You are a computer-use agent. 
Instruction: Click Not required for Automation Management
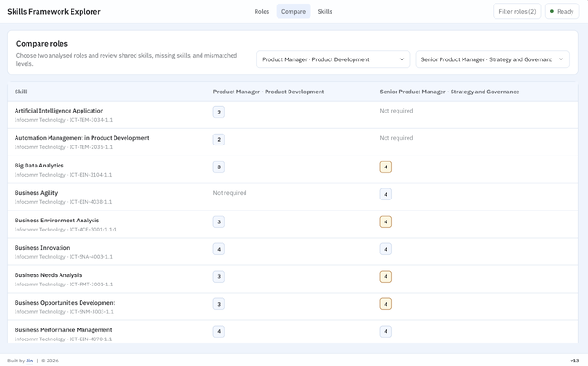(x=397, y=138)
